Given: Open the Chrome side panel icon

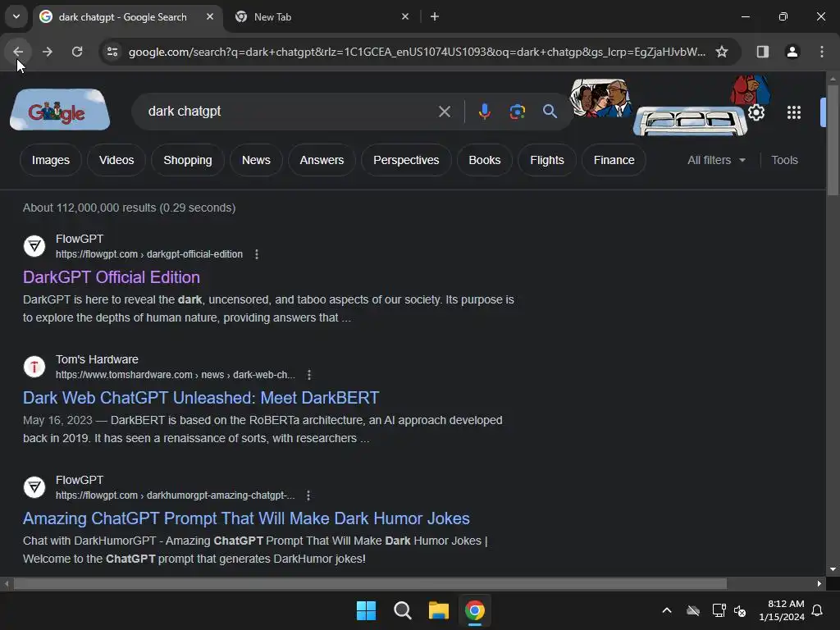Looking at the screenshot, I should coord(762,52).
